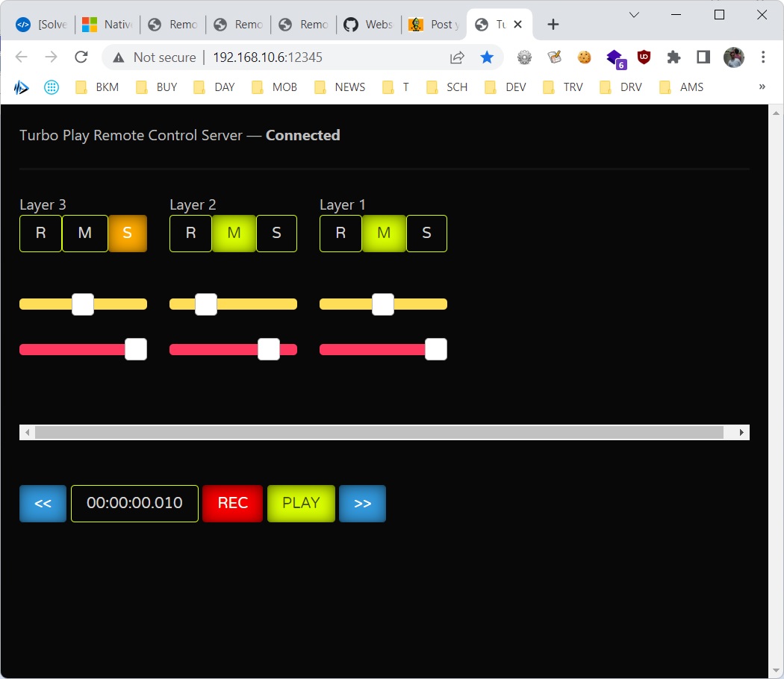Image resolution: width=784 pixels, height=679 pixels.
Task: Toggle Layer 1 record arm R button
Action: pos(340,234)
